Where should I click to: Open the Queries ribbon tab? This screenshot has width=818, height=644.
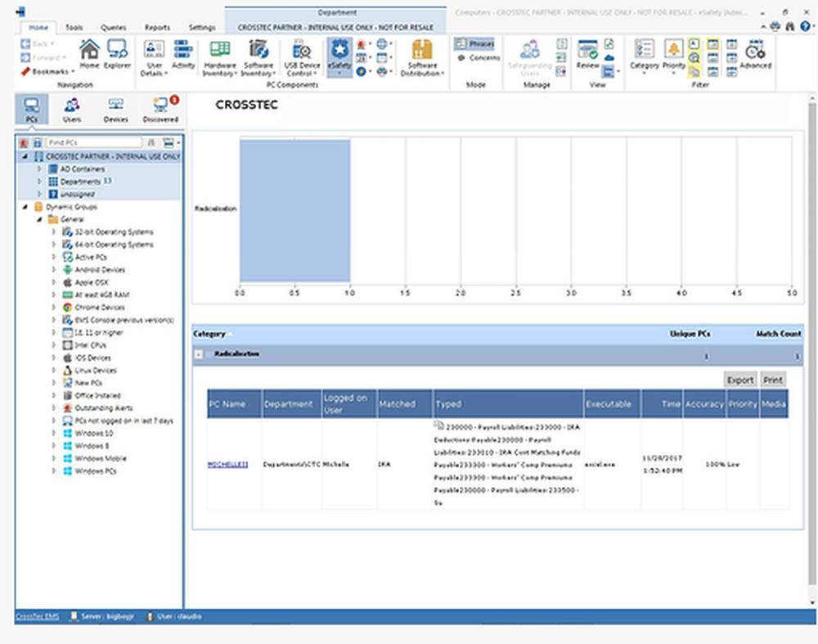(113, 27)
